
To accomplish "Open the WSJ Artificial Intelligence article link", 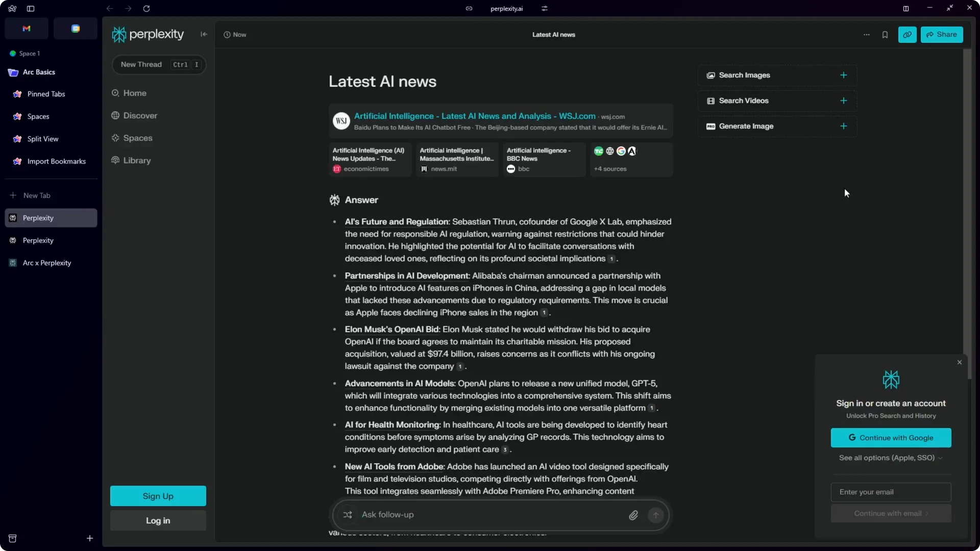I will pyautogui.click(x=475, y=116).
